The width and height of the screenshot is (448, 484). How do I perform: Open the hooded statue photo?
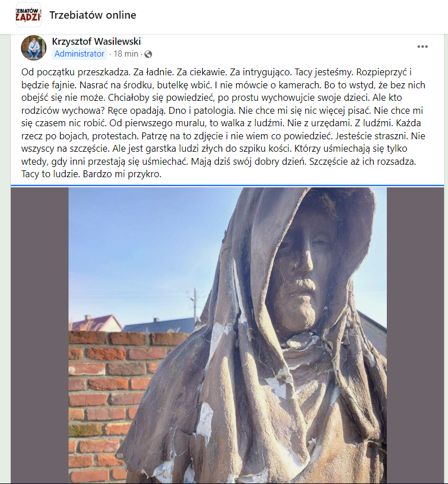[228, 335]
